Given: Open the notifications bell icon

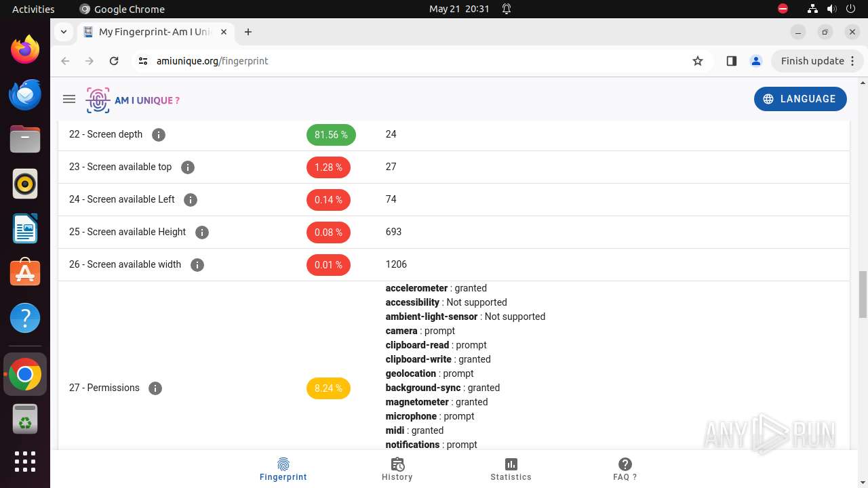Looking at the screenshot, I should point(507,9).
